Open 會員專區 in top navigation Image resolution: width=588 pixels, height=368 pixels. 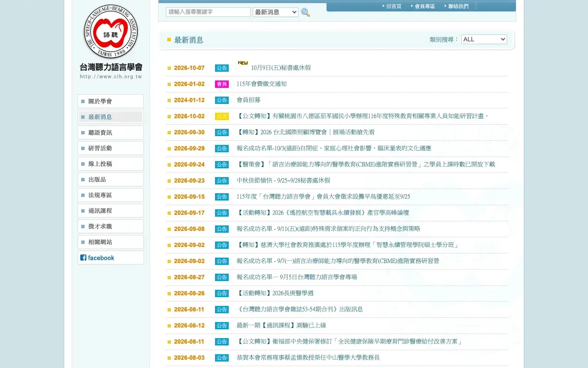(x=425, y=6)
